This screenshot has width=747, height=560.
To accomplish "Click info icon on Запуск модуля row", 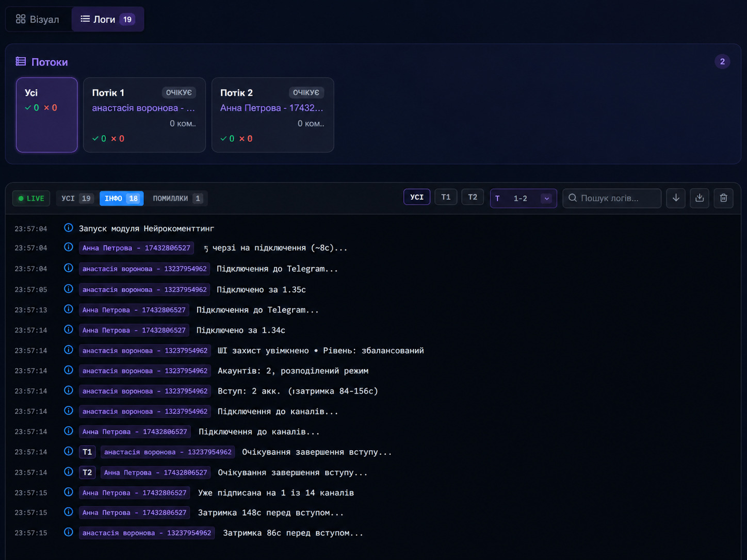I will (68, 227).
